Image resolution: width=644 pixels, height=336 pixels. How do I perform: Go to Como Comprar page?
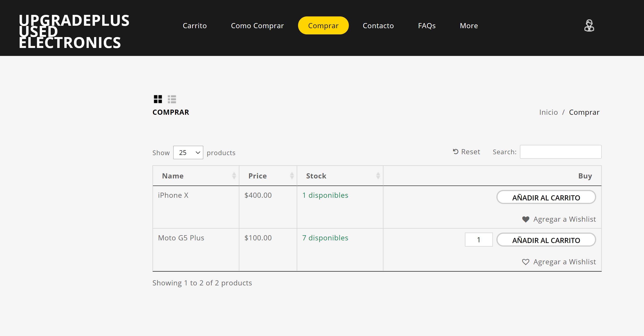(x=257, y=26)
